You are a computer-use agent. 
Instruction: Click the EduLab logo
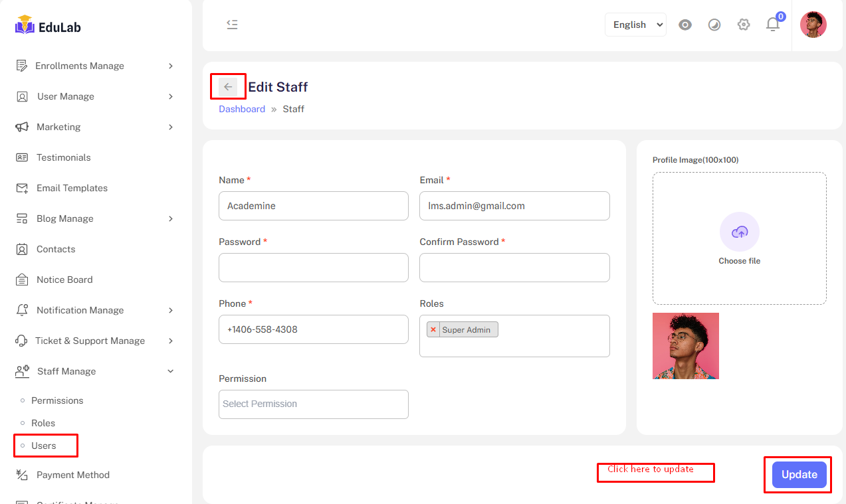pyautogui.click(x=48, y=26)
